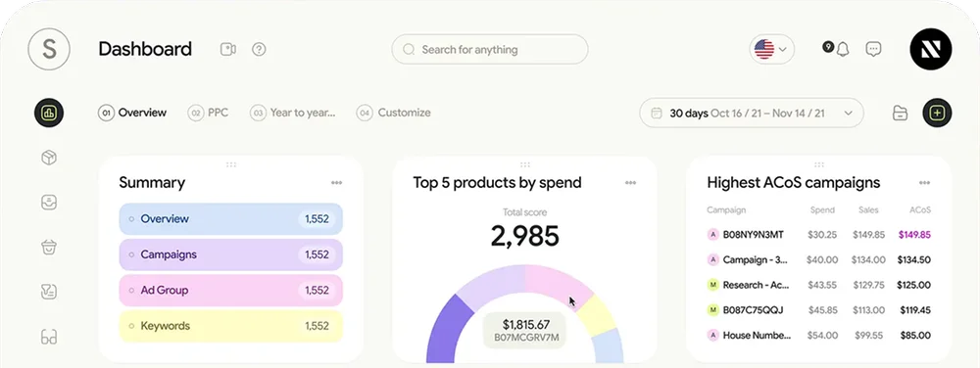The width and height of the screenshot is (980, 368).
Task: Switch to the PPC tab
Action: click(x=208, y=113)
